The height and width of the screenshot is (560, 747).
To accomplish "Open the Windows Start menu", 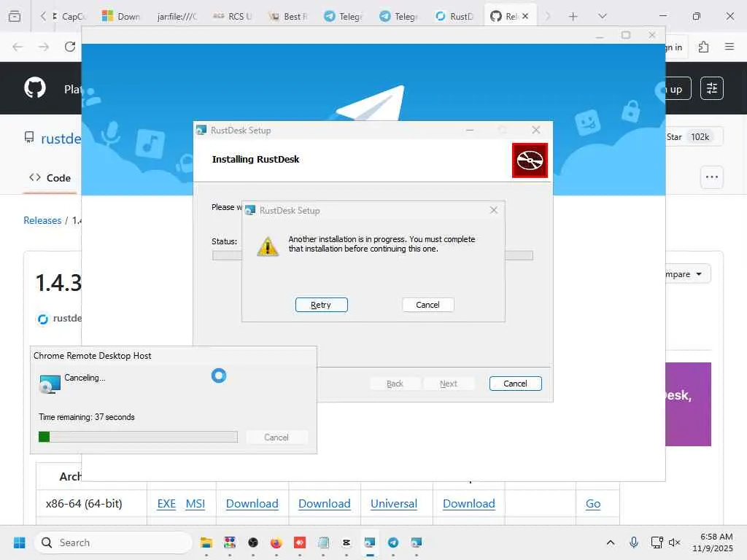I will pos(20,542).
